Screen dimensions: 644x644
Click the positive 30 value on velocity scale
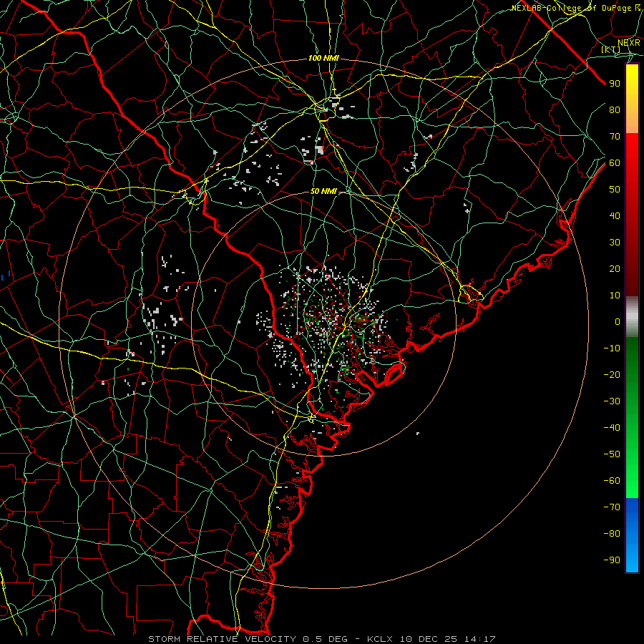(615, 243)
